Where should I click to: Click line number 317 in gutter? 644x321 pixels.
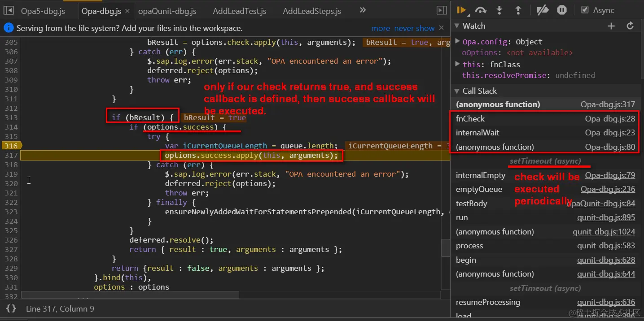[11, 155]
